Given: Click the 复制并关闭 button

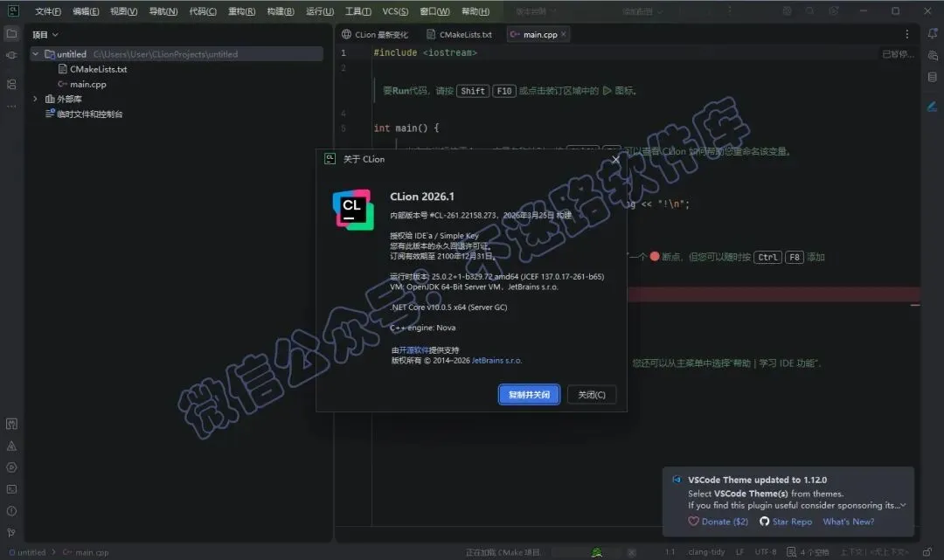Looking at the screenshot, I should [x=529, y=395].
